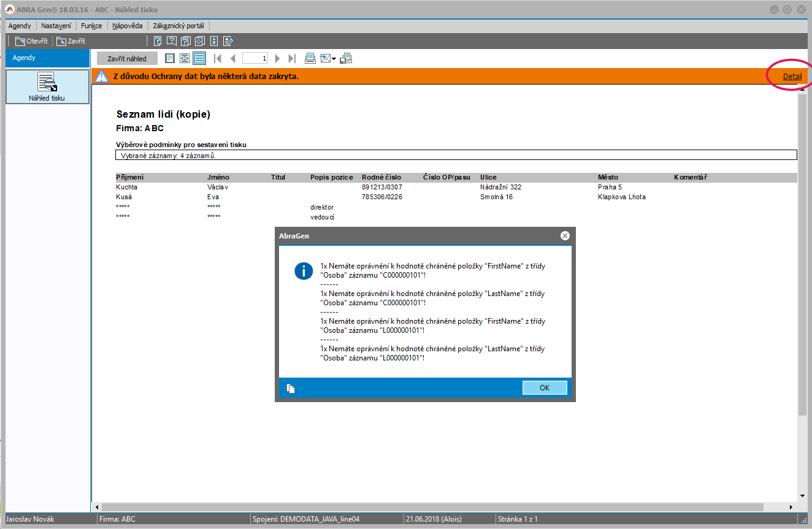Click the printer icon in preview toolbar

pyautogui.click(x=310, y=58)
